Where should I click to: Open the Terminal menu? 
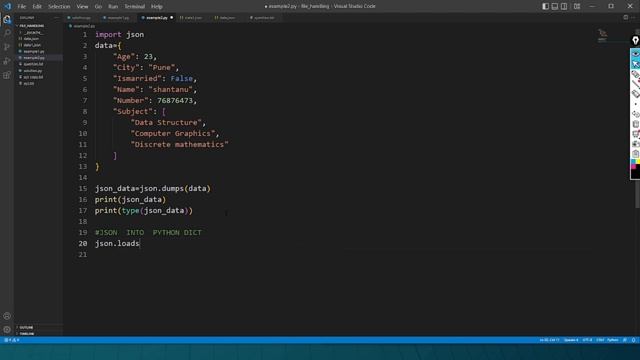(134, 7)
